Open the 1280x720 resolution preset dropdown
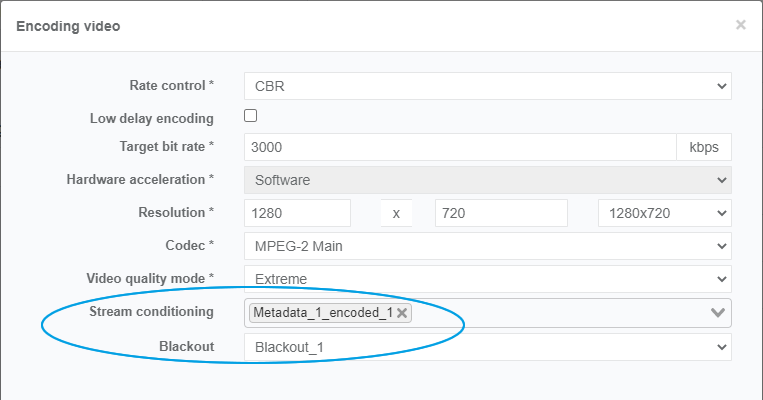Screen dimensions: 763x400 664,213
